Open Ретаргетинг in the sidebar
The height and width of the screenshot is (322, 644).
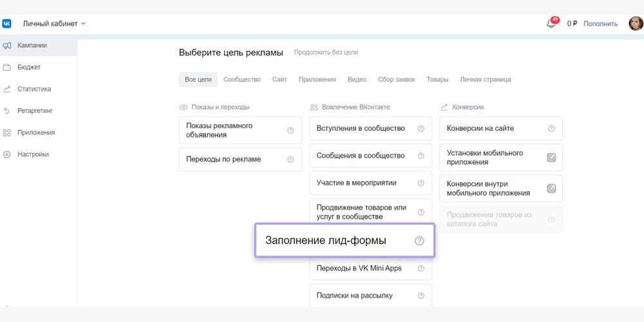coord(39,111)
